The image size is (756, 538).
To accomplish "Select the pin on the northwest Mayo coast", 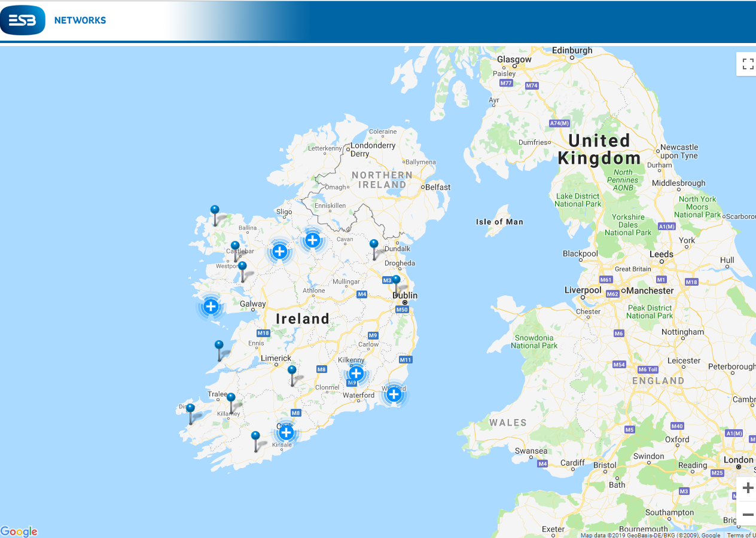I will pyautogui.click(x=215, y=215).
